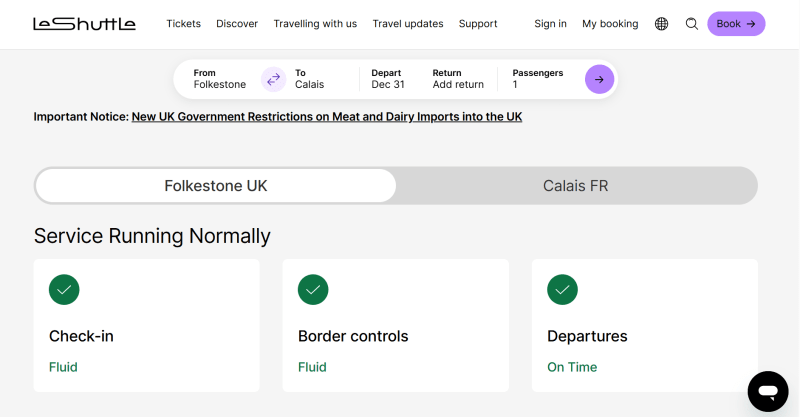Open the language globe icon
Viewport: 800px width, 417px height.
(x=661, y=24)
